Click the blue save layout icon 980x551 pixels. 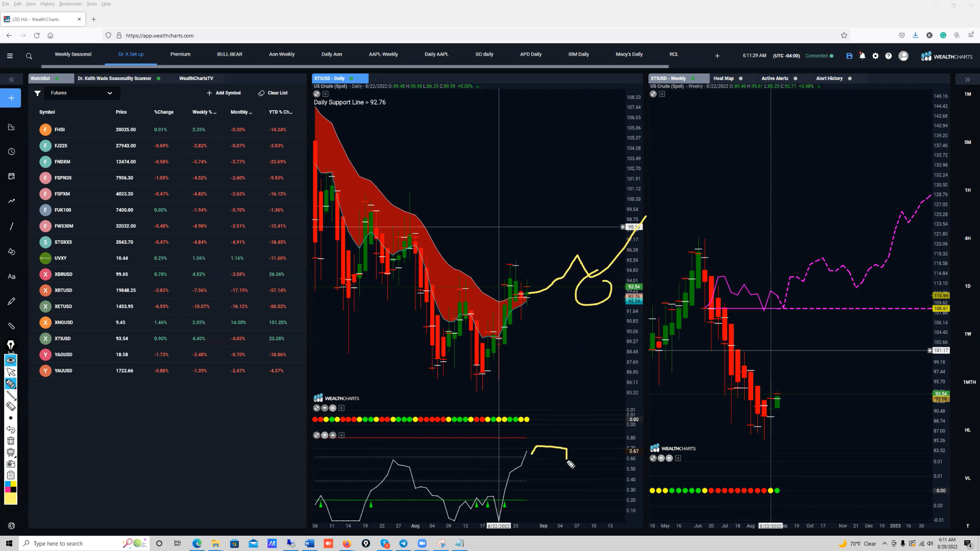849,56
